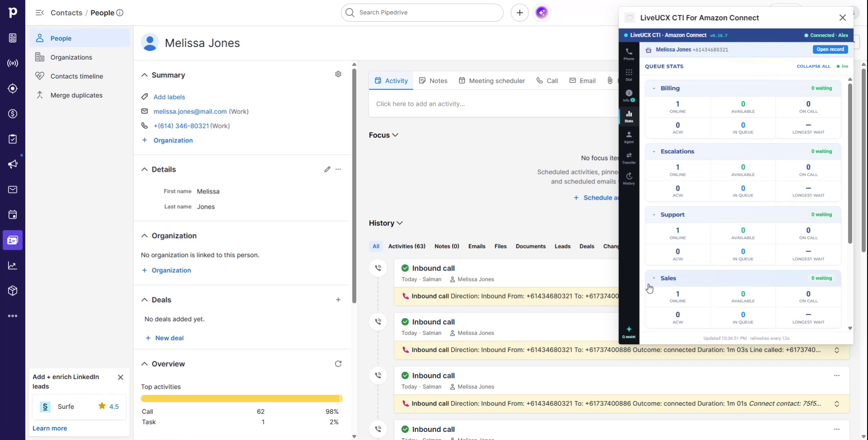Open the Focus dropdown

tap(384, 135)
